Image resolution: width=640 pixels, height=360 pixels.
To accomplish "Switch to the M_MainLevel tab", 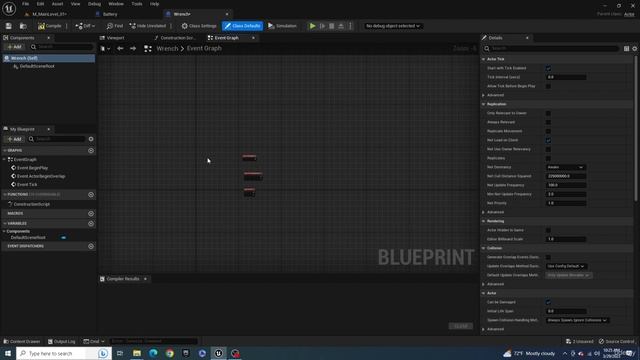I will 49,14.
